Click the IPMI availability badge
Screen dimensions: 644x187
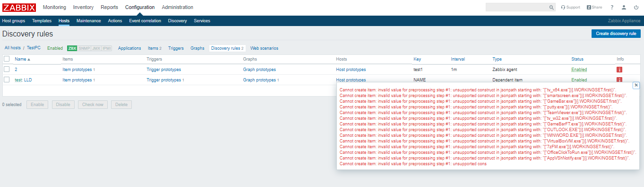107,48
